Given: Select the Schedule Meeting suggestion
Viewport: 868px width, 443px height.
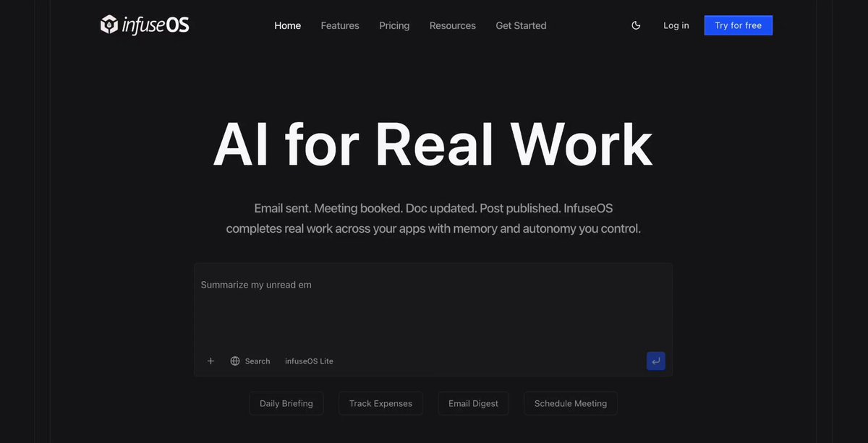Looking at the screenshot, I should tap(571, 403).
